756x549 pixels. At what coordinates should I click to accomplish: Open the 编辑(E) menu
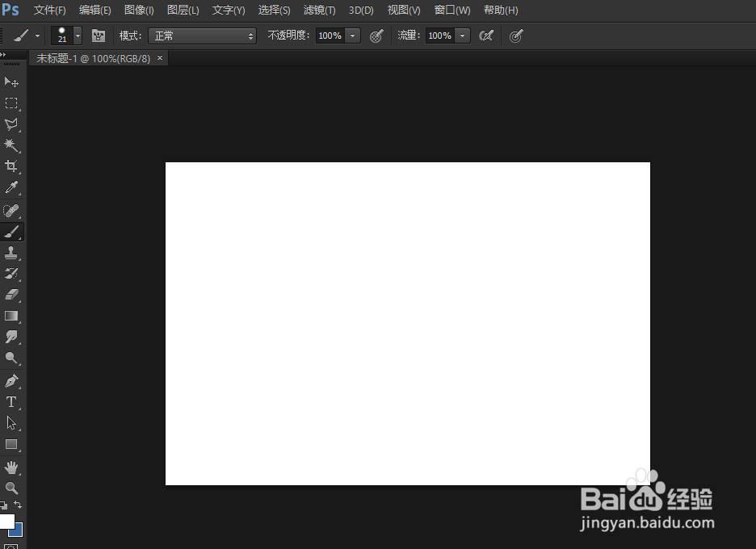click(x=95, y=10)
